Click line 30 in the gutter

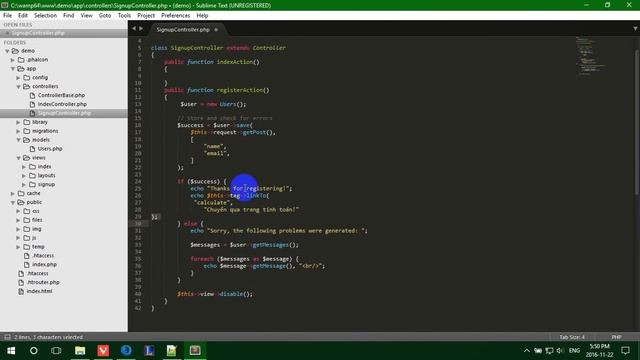pyautogui.click(x=138, y=224)
